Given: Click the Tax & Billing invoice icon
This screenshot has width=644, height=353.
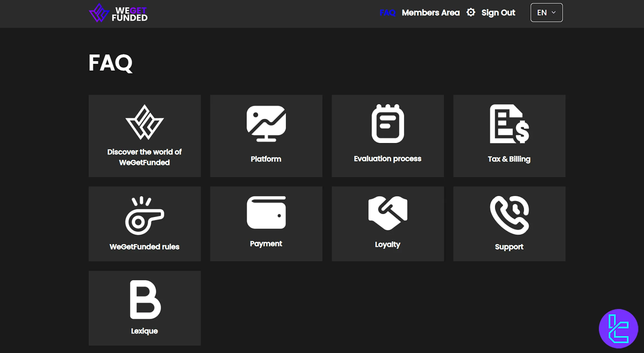Looking at the screenshot, I should [509, 124].
